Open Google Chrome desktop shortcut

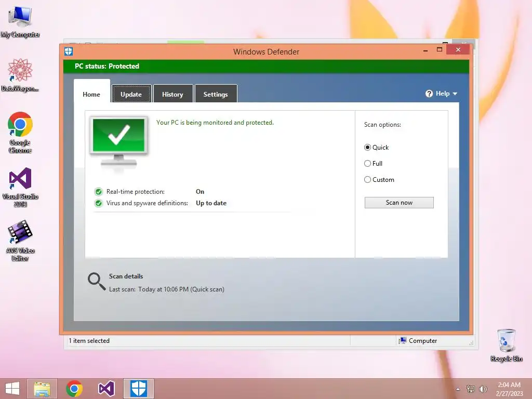[20, 132]
